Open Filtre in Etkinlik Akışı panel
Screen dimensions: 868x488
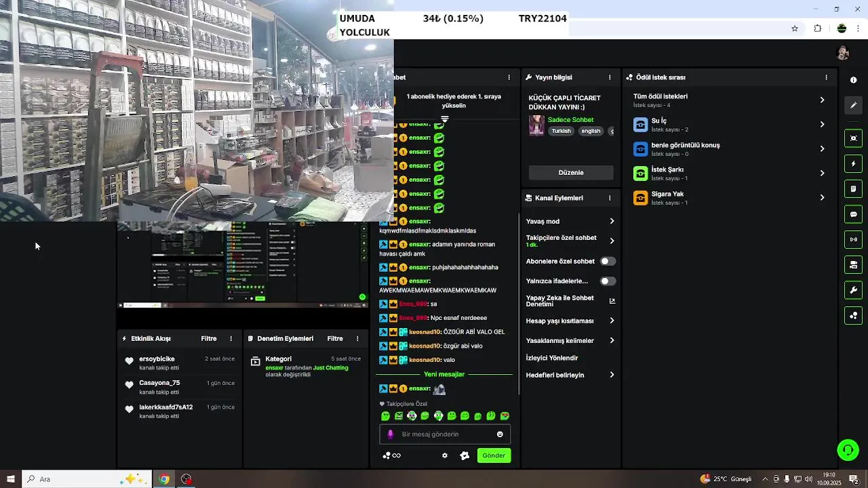click(209, 338)
